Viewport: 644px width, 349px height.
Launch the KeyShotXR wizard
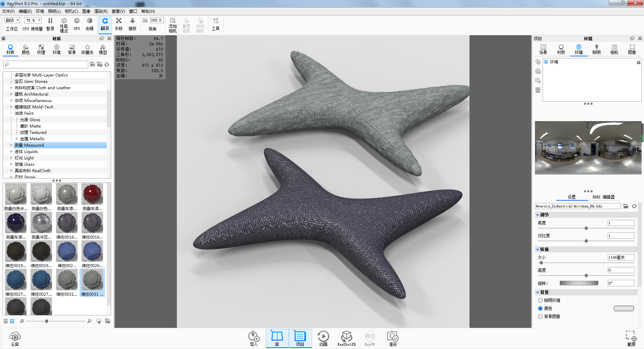[346, 338]
